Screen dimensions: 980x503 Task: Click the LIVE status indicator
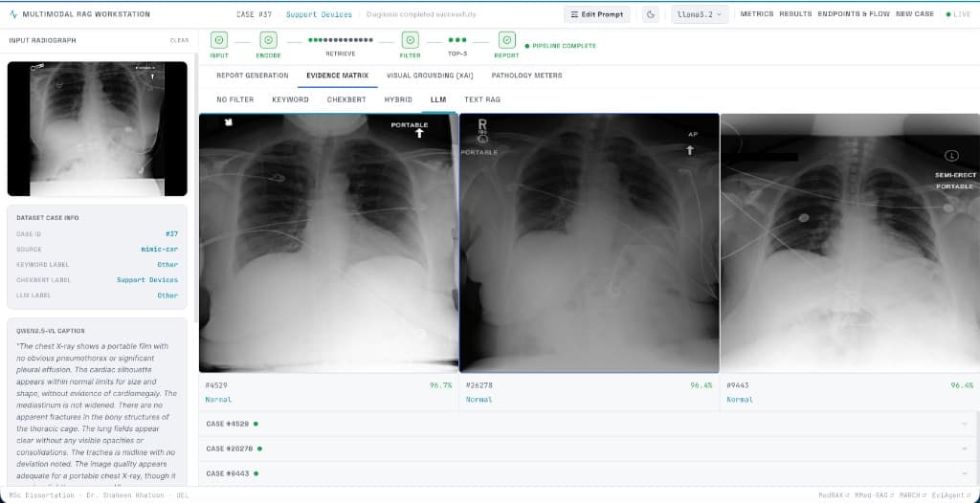point(959,13)
